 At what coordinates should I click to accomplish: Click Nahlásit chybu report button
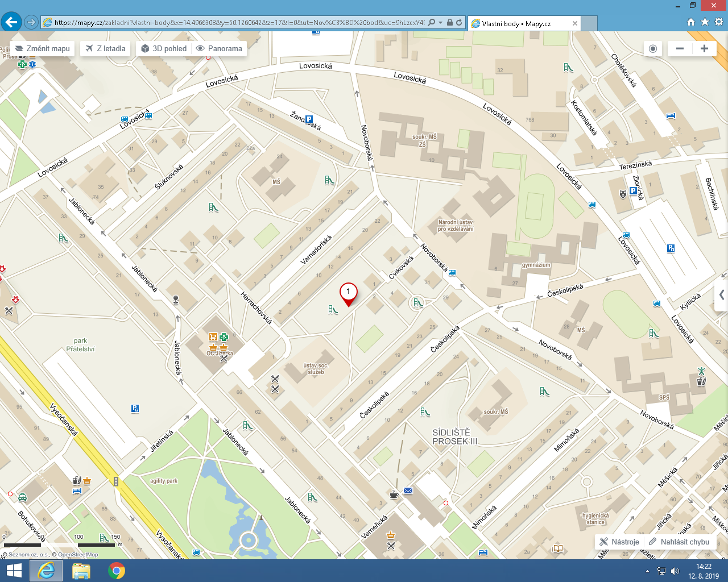[679, 542]
